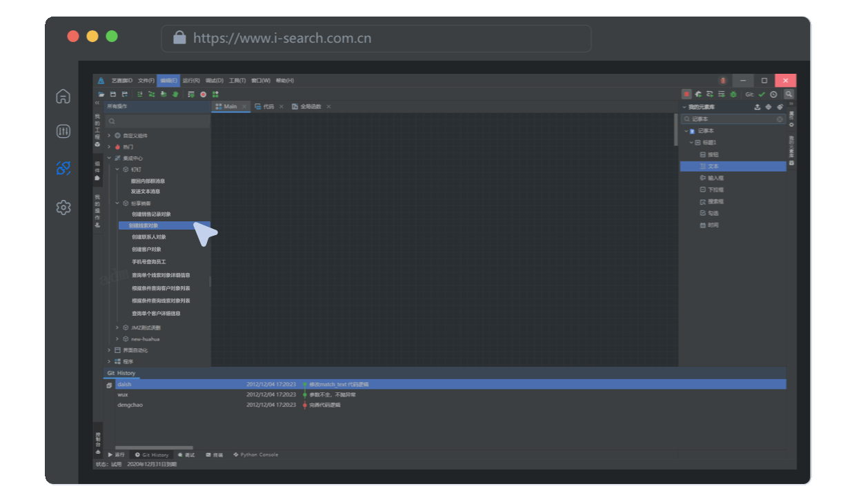This screenshot has width=861, height=504.
Task: Click the red record button in toolbar
Action: [204, 94]
